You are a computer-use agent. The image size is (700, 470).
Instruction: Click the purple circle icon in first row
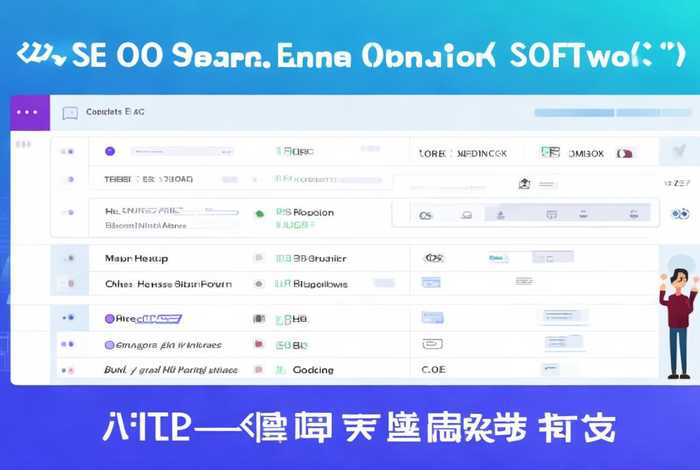(x=110, y=151)
